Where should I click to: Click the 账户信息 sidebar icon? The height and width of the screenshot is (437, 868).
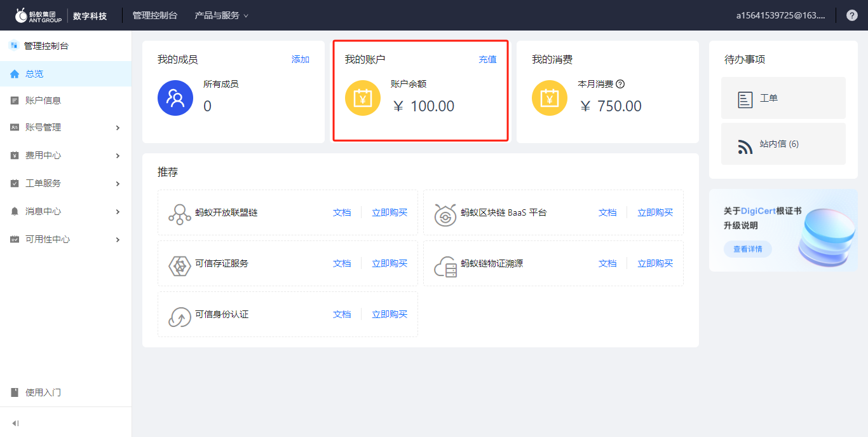[15, 101]
